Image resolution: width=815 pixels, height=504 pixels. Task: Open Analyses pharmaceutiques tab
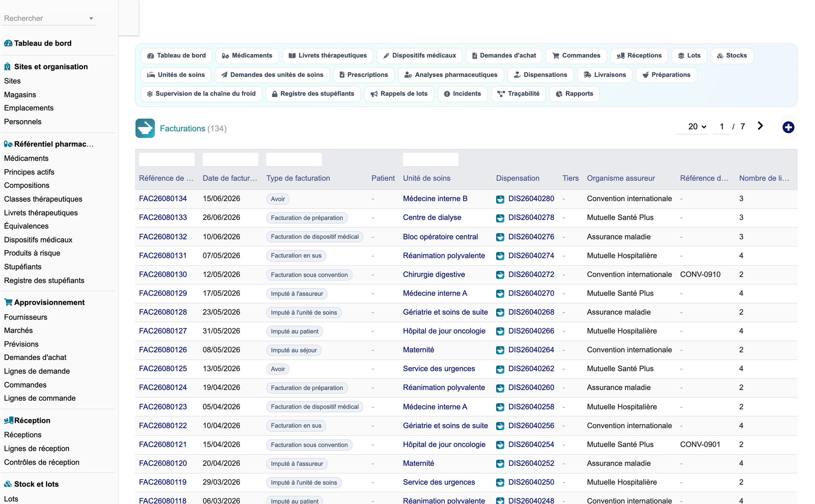coord(451,75)
